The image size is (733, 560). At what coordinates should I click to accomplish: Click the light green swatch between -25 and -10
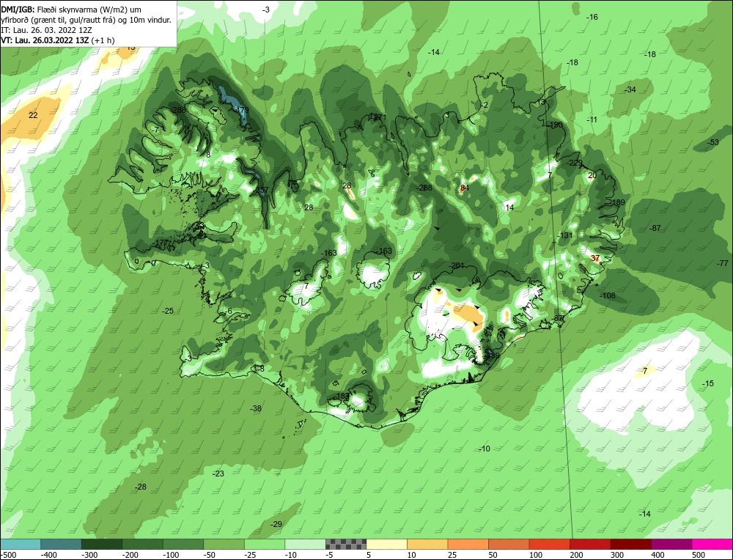pyautogui.click(x=265, y=544)
